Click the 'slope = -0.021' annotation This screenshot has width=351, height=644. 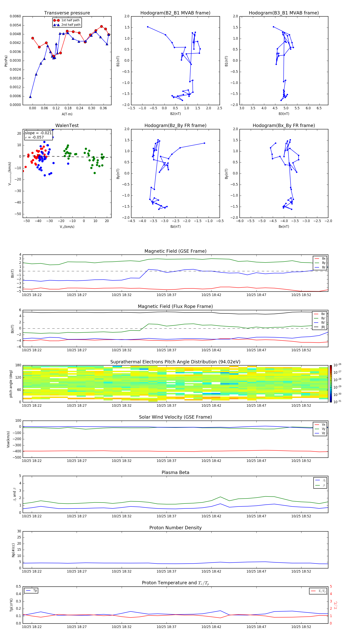pos(38,133)
